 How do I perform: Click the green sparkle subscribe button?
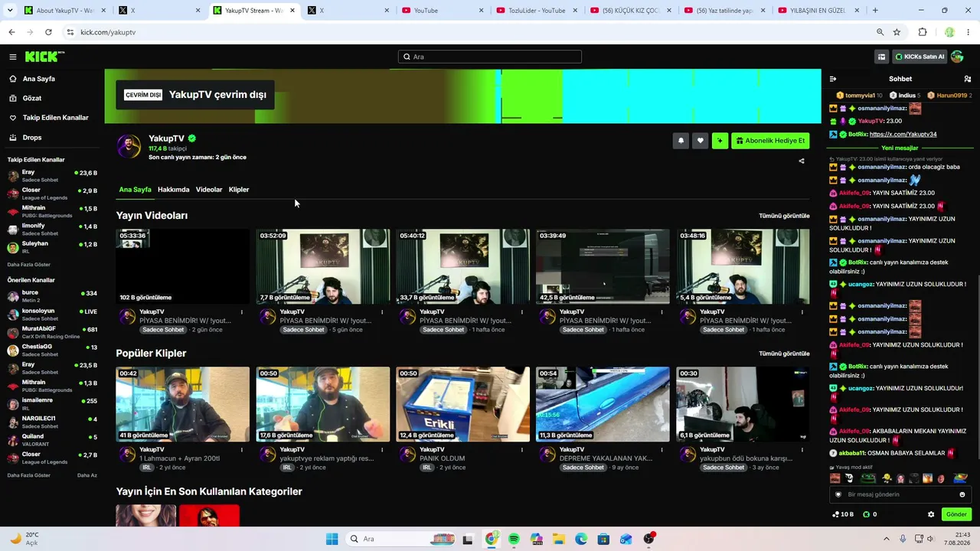720,141
